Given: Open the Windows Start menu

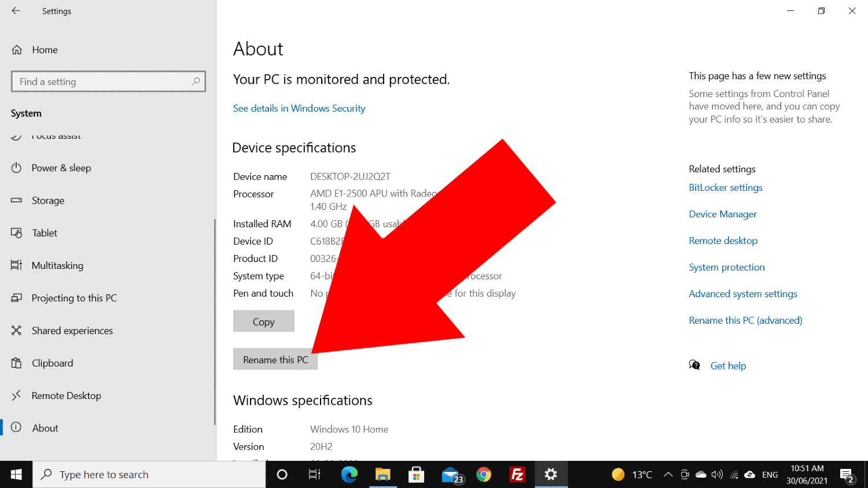Looking at the screenshot, I should (16, 475).
